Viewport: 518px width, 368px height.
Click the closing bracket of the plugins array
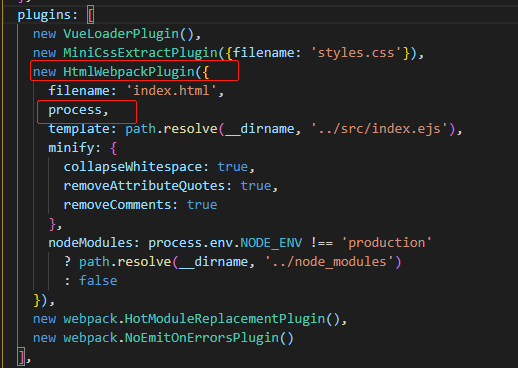(x=22, y=357)
